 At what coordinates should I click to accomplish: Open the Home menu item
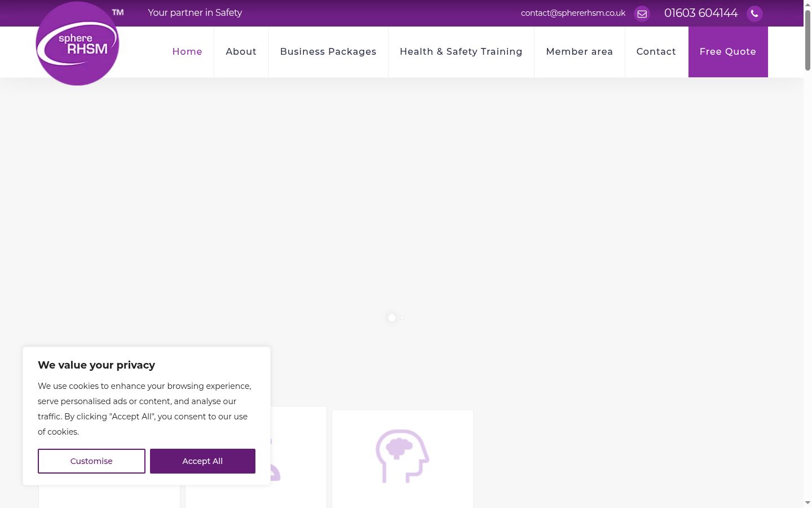[187, 51]
